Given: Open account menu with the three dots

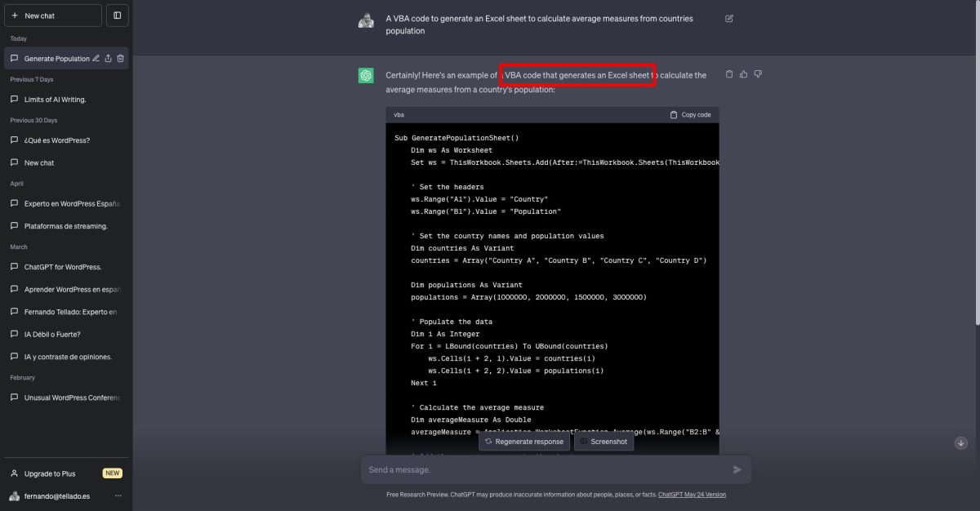Looking at the screenshot, I should 118,495.
